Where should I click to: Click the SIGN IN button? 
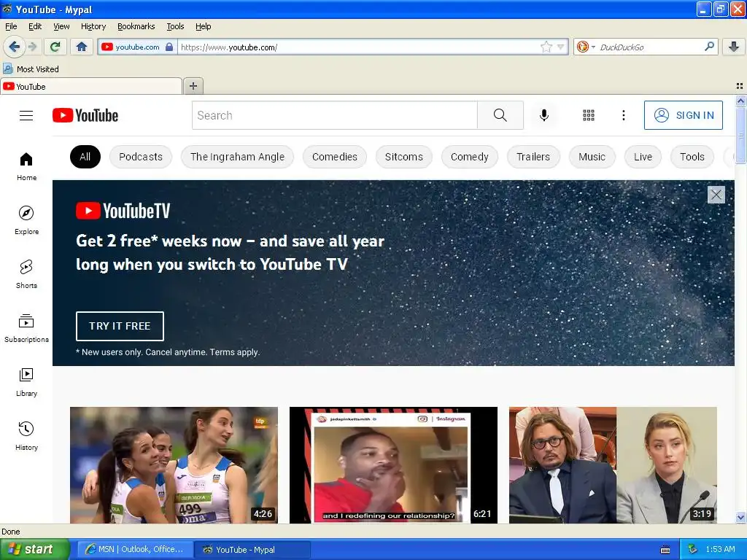coord(683,115)
